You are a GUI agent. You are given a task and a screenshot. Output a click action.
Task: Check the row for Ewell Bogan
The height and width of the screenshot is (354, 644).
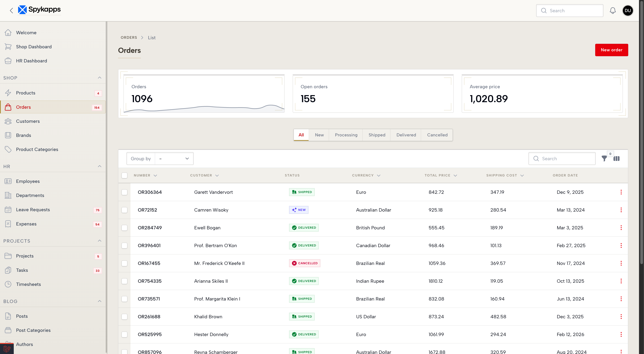coord(124,228)
